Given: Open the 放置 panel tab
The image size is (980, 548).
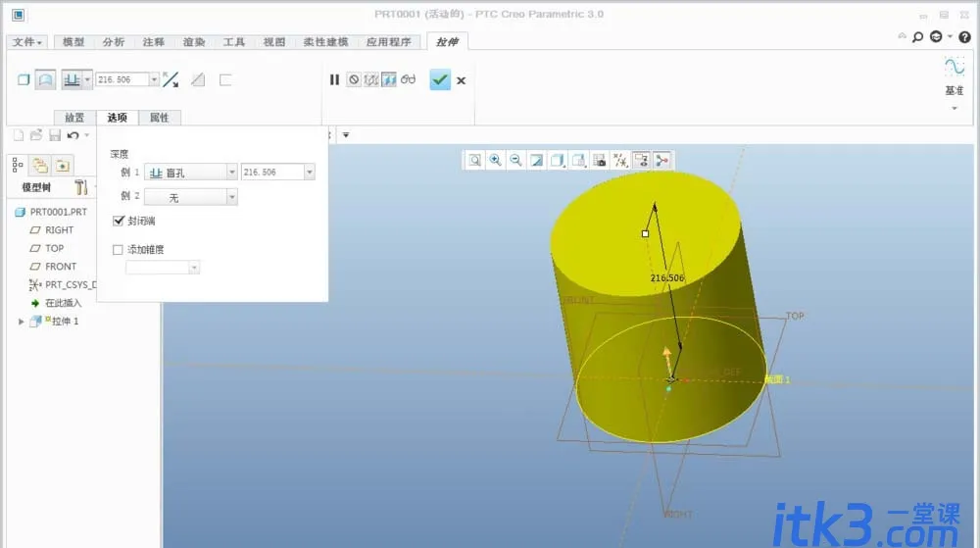Looking at the screenshot, I should (x=74, y=118).
